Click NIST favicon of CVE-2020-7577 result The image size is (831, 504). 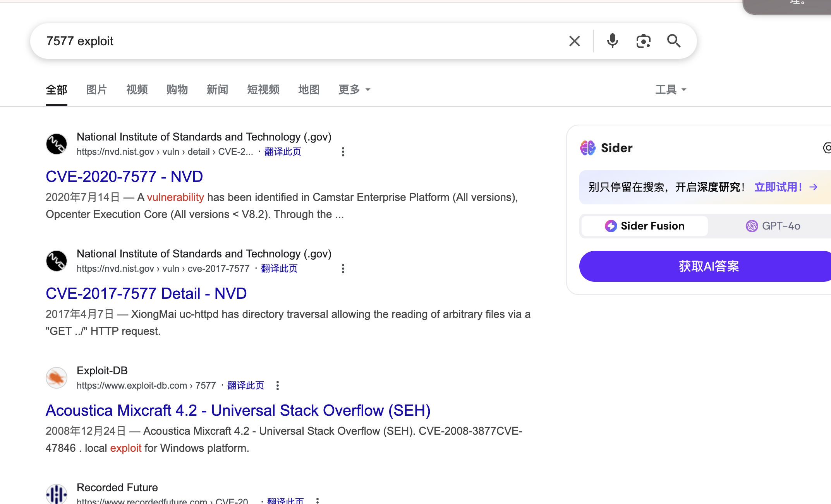click(57, 144)
